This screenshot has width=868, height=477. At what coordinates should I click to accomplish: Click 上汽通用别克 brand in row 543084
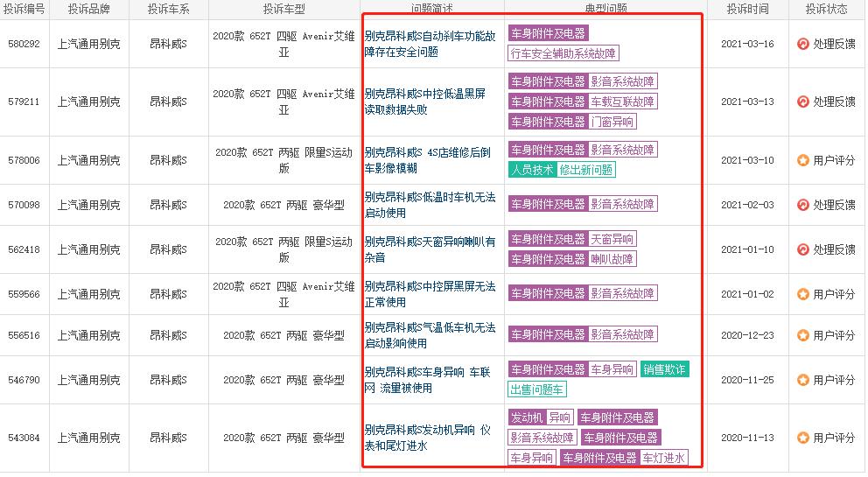click(88, 438)
